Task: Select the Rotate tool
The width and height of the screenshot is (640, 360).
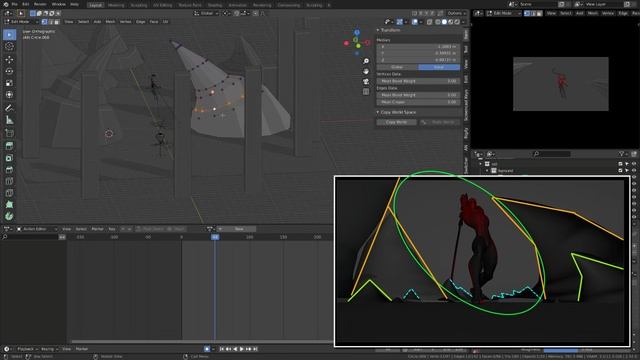Action: 9,71
